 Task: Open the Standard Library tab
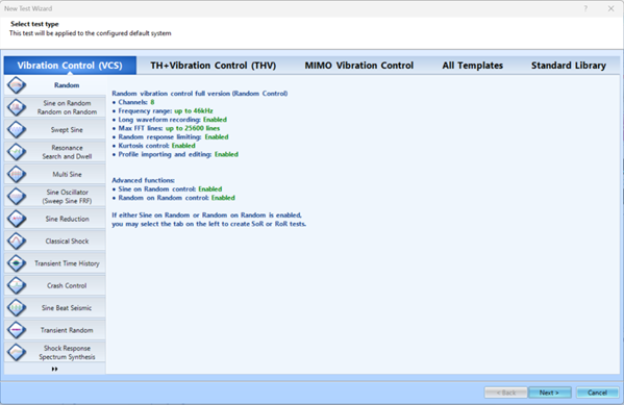(x=568, y=66)
